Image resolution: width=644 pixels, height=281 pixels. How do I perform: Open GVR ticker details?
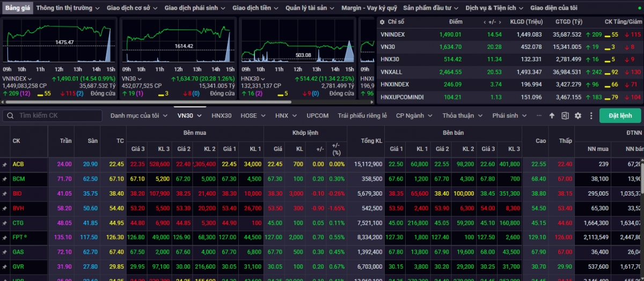pyautogui.click(x=18, y=266)
